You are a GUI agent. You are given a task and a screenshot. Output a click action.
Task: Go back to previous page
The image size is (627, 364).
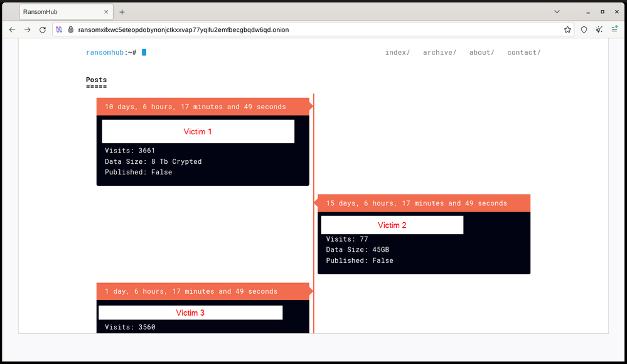[13, 29]
